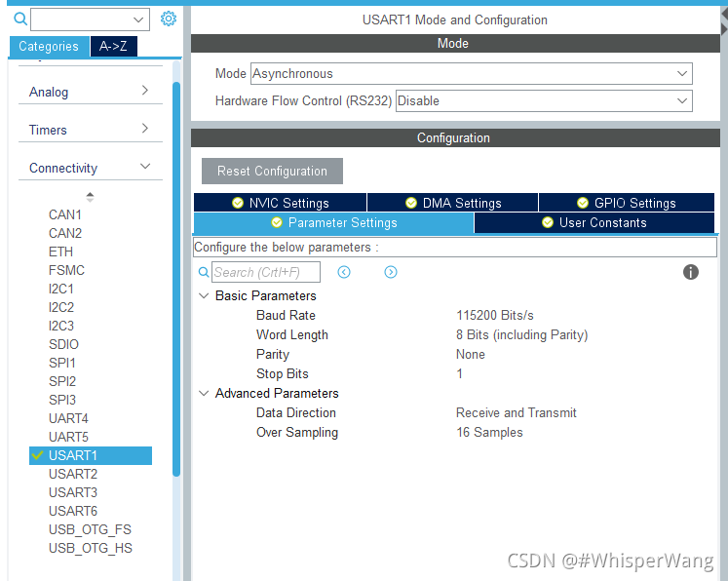Viewport: 728px width, 581px height.
Task: Select I2C2 peripheral
Action: pyautogui.click(x=60, y=307)
